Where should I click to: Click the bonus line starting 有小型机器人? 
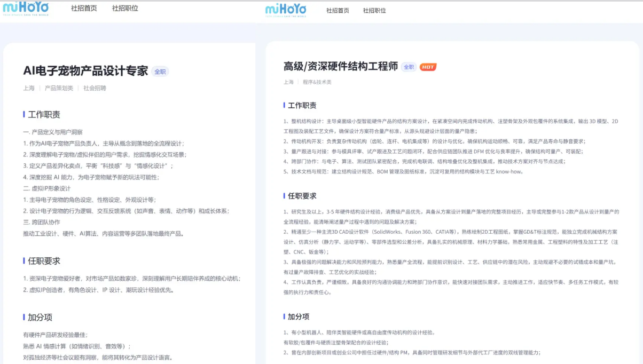tap(359, 332)
